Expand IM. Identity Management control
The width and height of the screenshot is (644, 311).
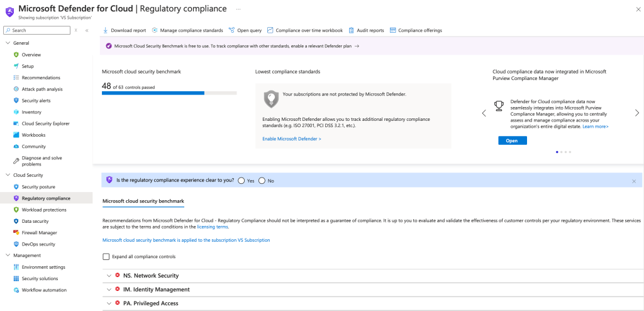tap(109, 290)
